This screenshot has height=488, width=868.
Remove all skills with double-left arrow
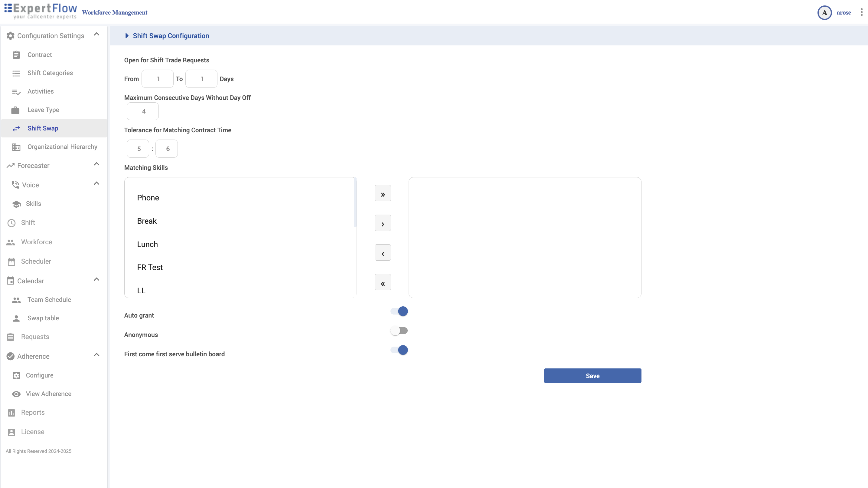[383, 282]
